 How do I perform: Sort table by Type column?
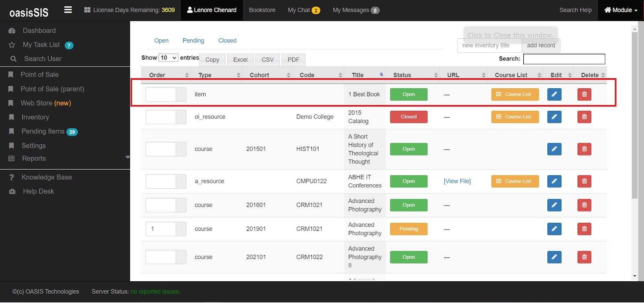point(216,75)
